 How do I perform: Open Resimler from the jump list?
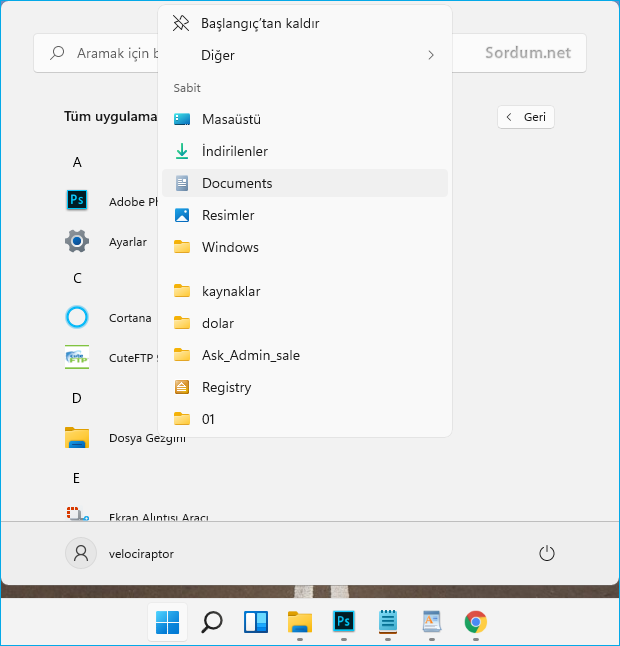tap(305, 215)
